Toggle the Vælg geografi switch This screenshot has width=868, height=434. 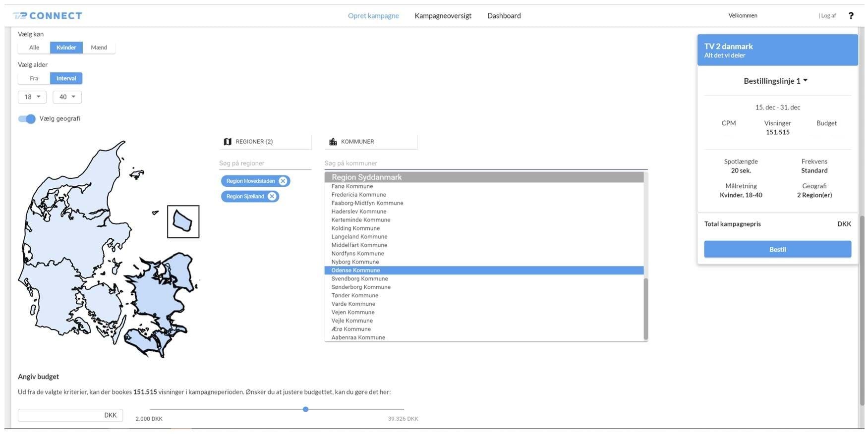pos(27,119)
